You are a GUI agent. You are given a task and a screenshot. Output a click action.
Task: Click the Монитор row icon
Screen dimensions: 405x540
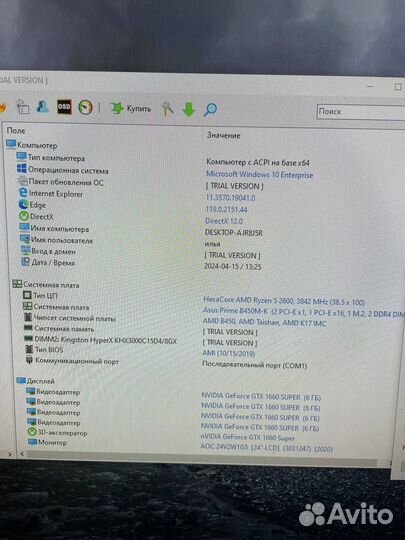pyautogui.click(x=32, y=442)
